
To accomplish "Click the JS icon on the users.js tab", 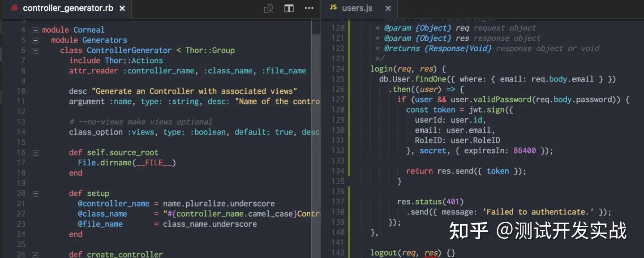I will pos(333,8).
